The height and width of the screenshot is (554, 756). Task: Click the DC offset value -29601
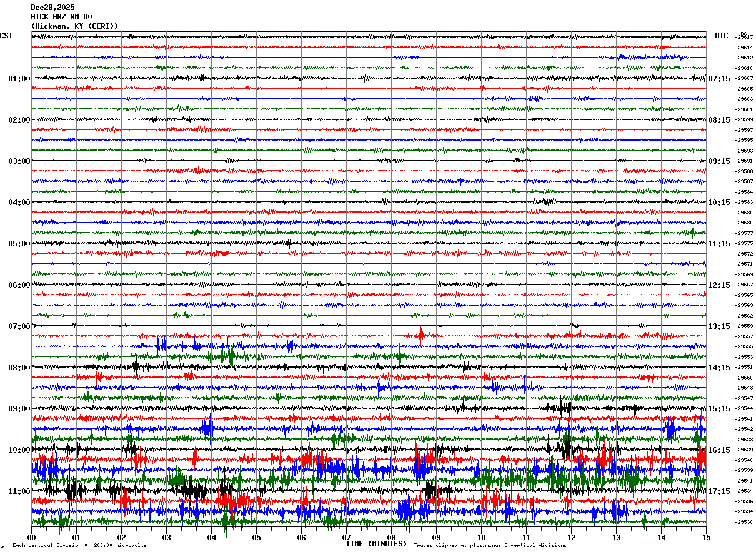click(x=744, y=109)
